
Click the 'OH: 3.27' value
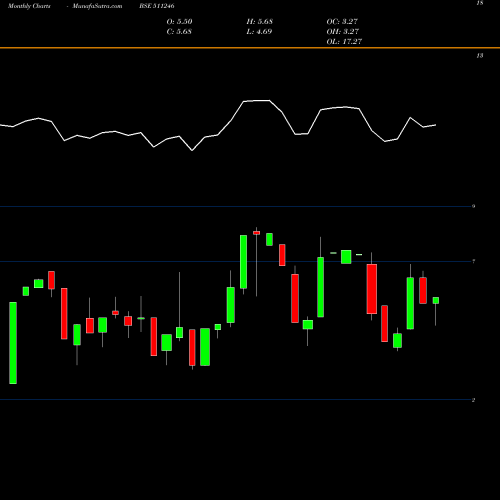[x=343, y=32]
